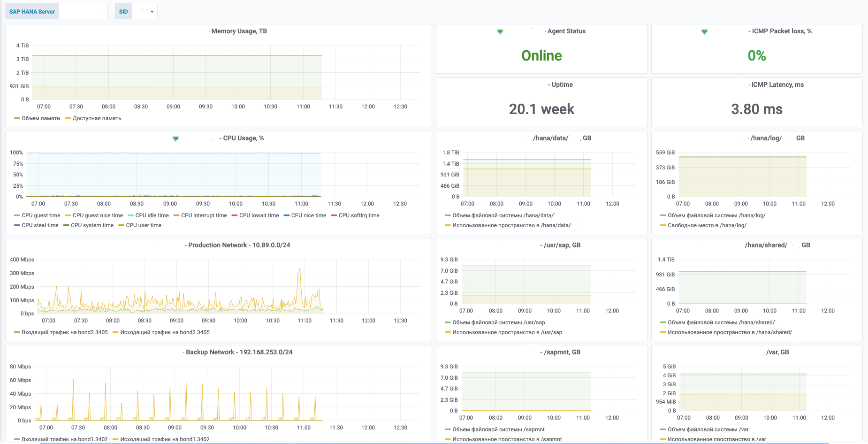Screen dimensions: 868x444
Task: Open the Memory Usage, TB panel title menu
Action: (239, 31)
